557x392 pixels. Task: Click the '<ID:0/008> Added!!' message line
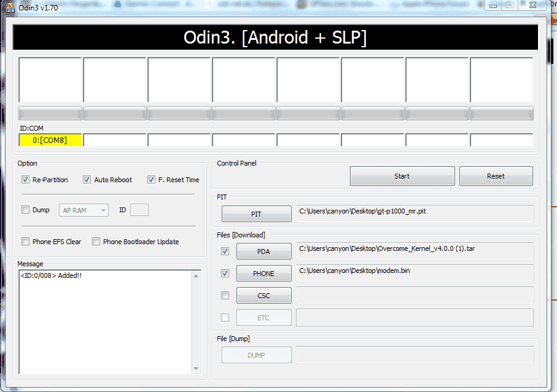51,275
